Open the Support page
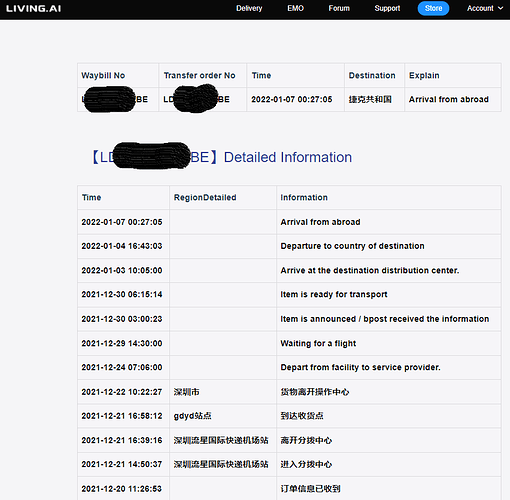The image size is (510, 500). [387, 8]
